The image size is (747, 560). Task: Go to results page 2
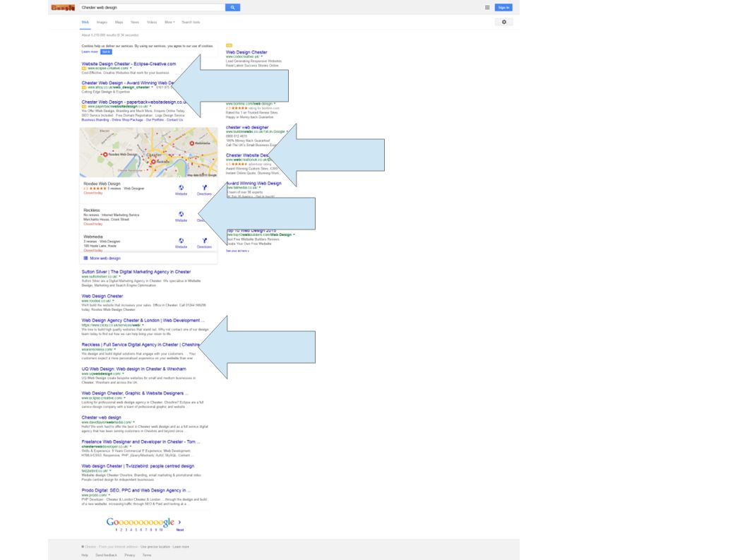[121, 530]
